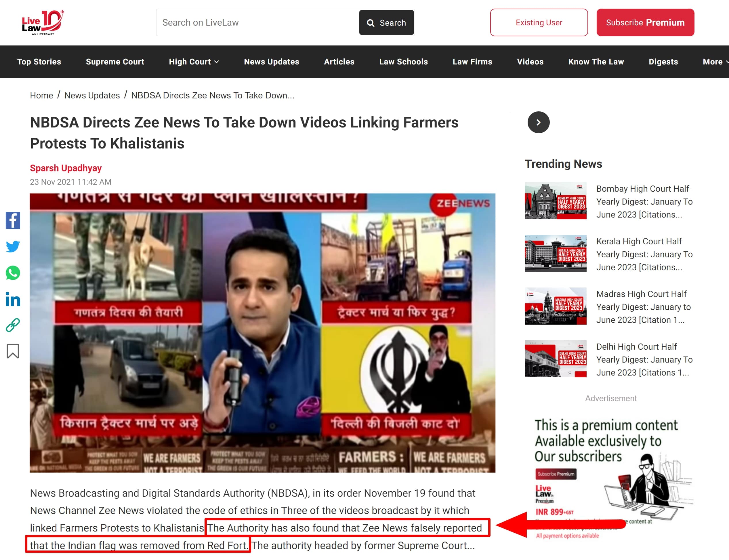
Task: Open Digests section
Action: [663, 62]
